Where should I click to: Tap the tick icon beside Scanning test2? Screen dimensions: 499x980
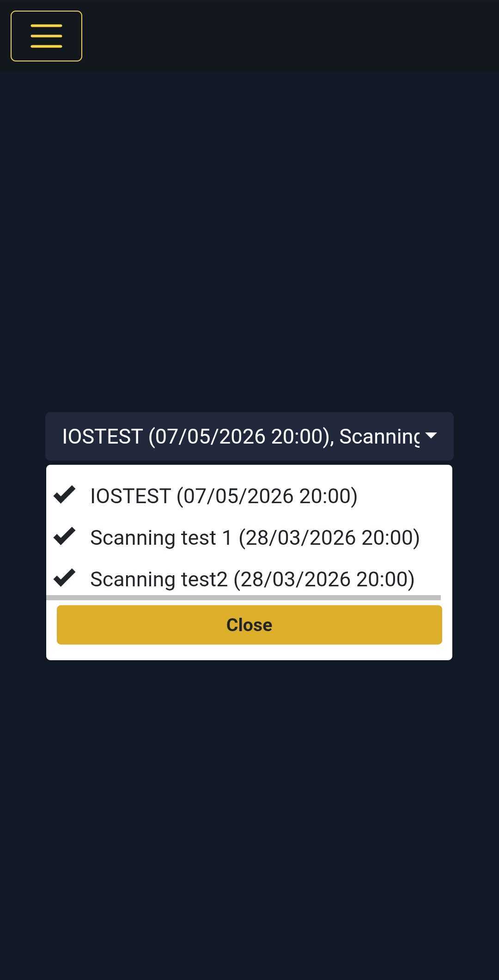tap(65, 578)
